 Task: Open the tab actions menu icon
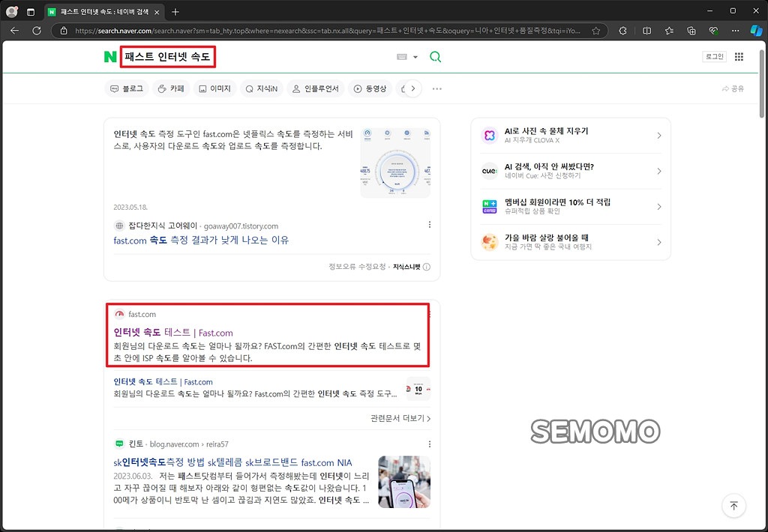coord(30,12)
